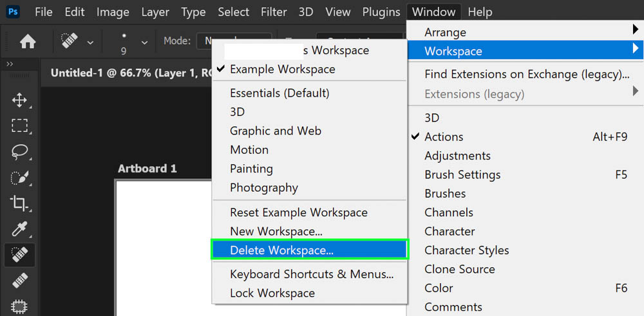The width and height of the screenshot is (644, 316).
Task: Show the Character panel
Action: pos(526,232)
